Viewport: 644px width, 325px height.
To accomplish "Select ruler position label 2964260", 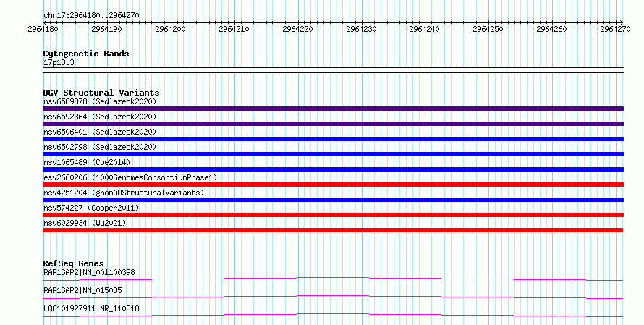I will (552, 29).
